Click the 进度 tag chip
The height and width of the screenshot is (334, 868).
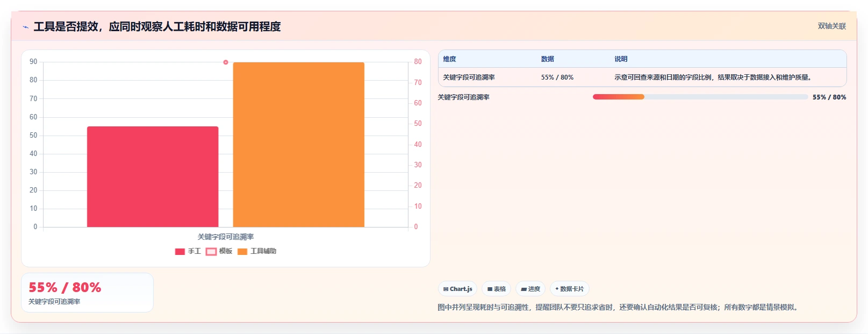[x=530, y=289]
